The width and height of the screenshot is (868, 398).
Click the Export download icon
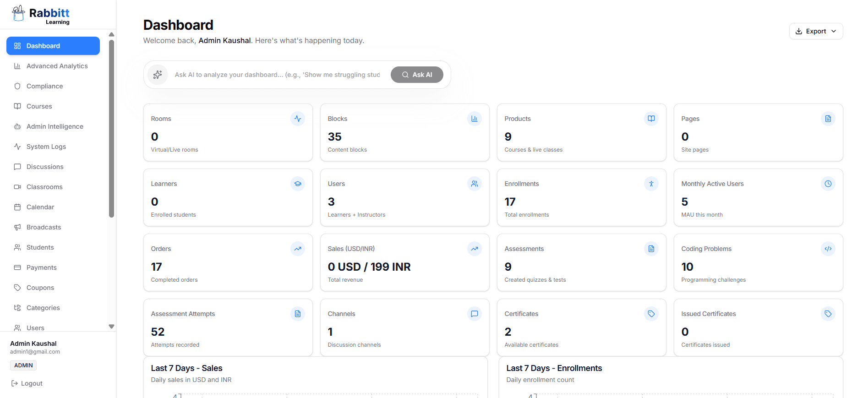click(x=799, y=31)
